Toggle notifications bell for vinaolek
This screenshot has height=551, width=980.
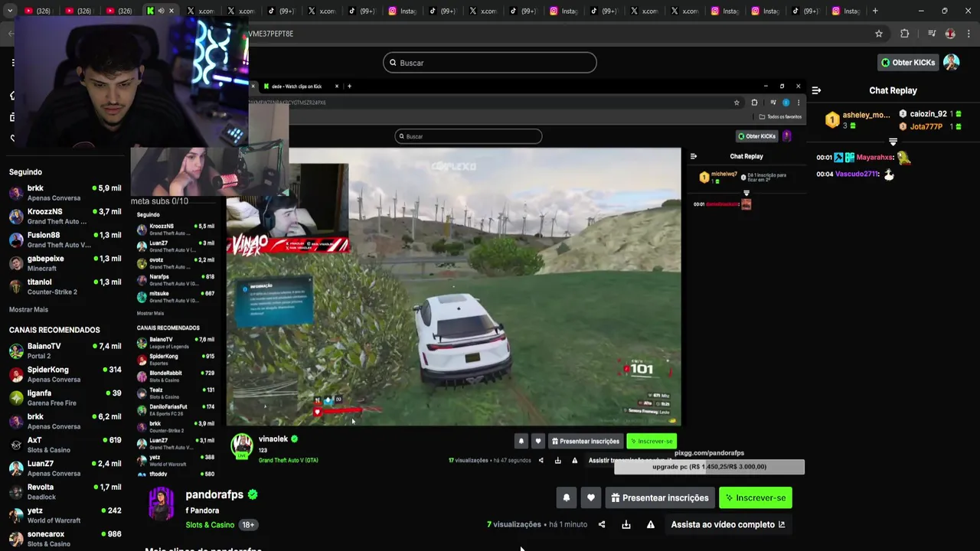point(521,441)
